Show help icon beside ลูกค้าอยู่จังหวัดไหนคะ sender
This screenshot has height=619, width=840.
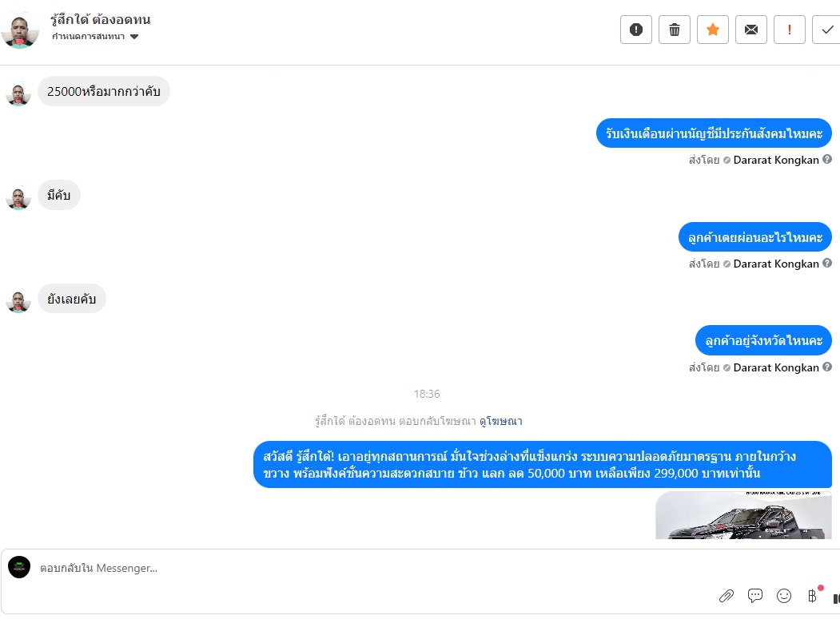click(x=827, y=367)
